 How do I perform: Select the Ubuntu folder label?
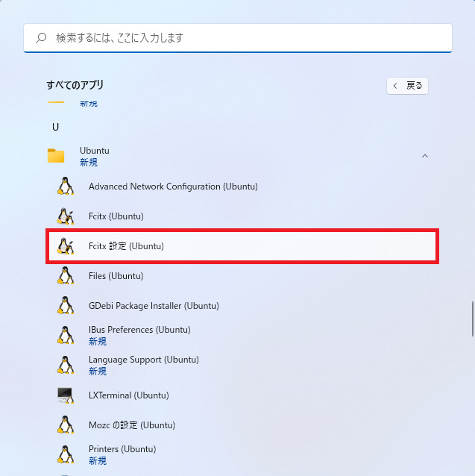[95, 151]
